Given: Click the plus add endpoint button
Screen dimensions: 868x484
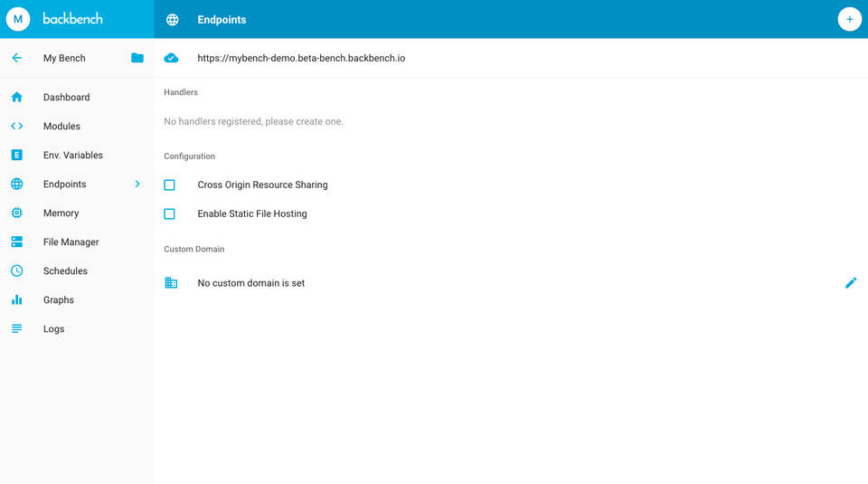Looking at the screenshot, I should point(849,19).
